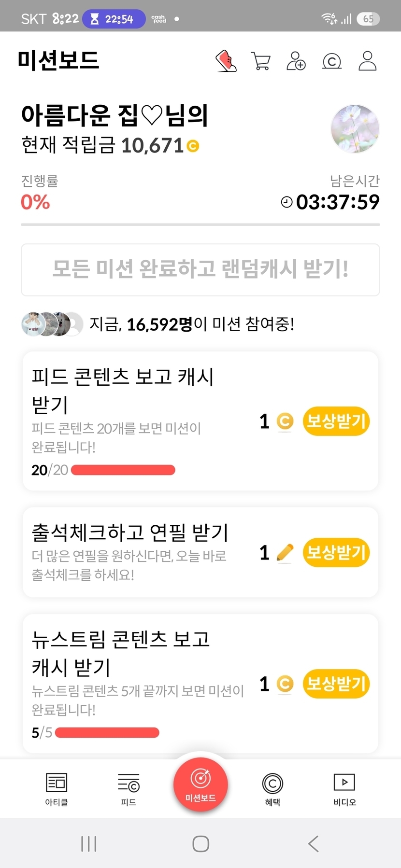Image resolution: width=401 pixels, height=868 pixels.
Task: Open the cash coin icon in header
Action: [x=331, y=61]
